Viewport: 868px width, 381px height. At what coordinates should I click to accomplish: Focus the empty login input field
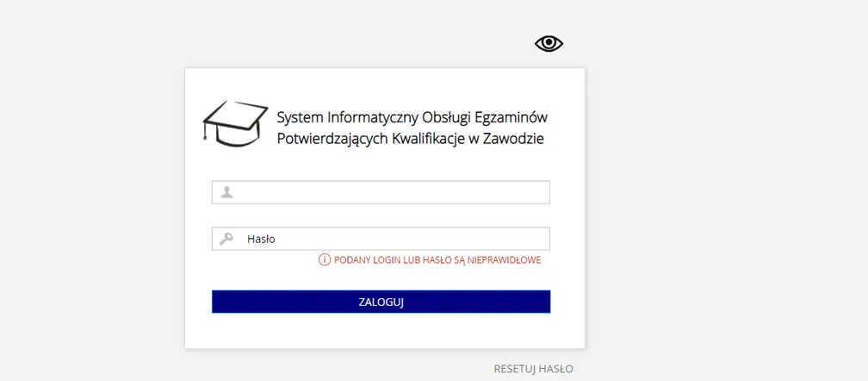[x=392, y=192]
